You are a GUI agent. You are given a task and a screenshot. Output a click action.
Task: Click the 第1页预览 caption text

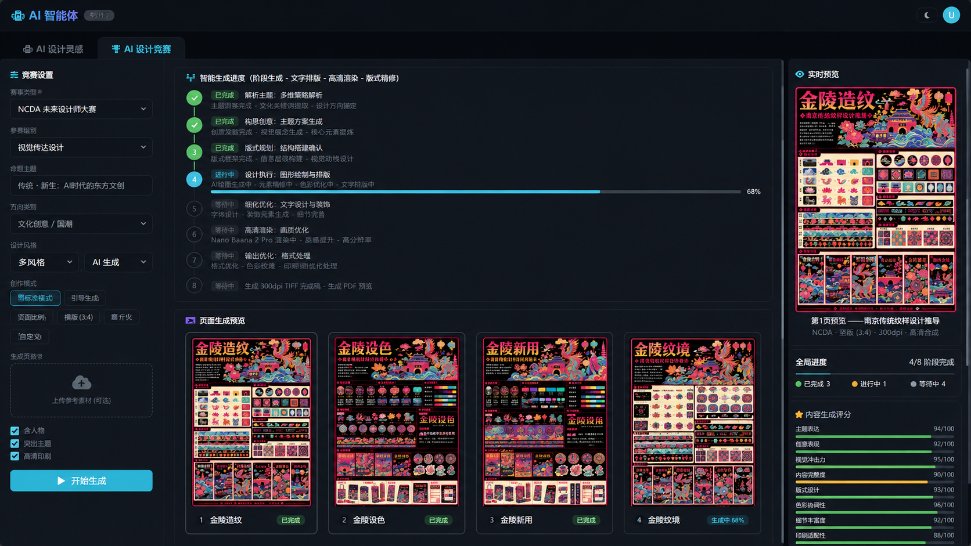pos(875,321)
